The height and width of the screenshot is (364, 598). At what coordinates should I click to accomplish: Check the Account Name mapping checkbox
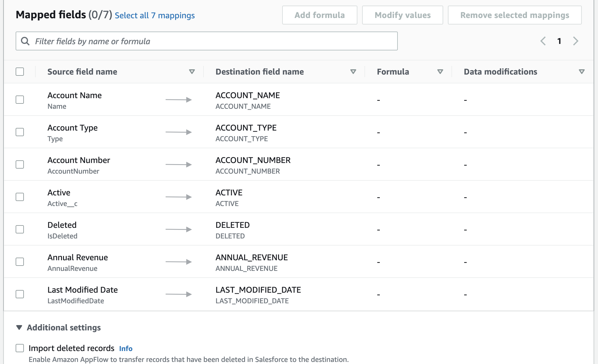(20, 100)
